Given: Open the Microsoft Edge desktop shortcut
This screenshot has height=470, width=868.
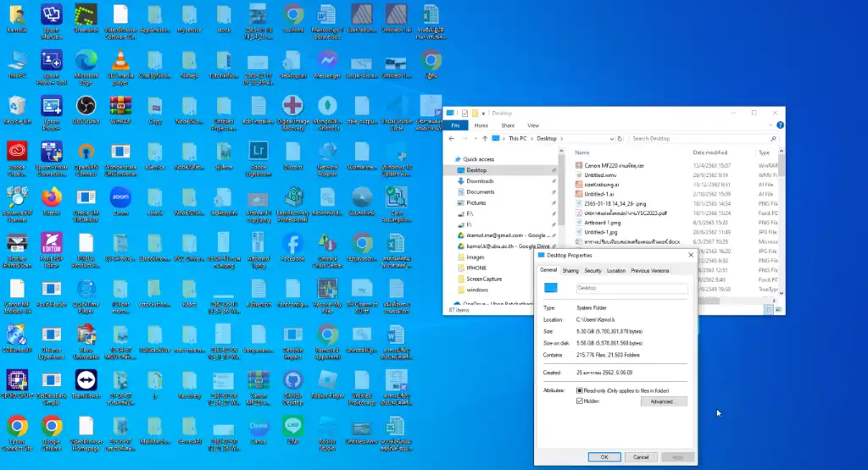Looking at the screenshot, I should click(x=86, y=68).
